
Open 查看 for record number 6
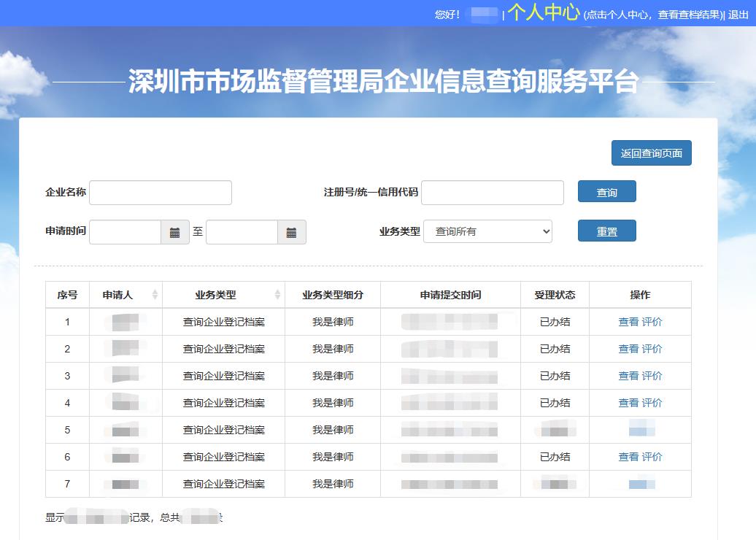tap(628, 456)
